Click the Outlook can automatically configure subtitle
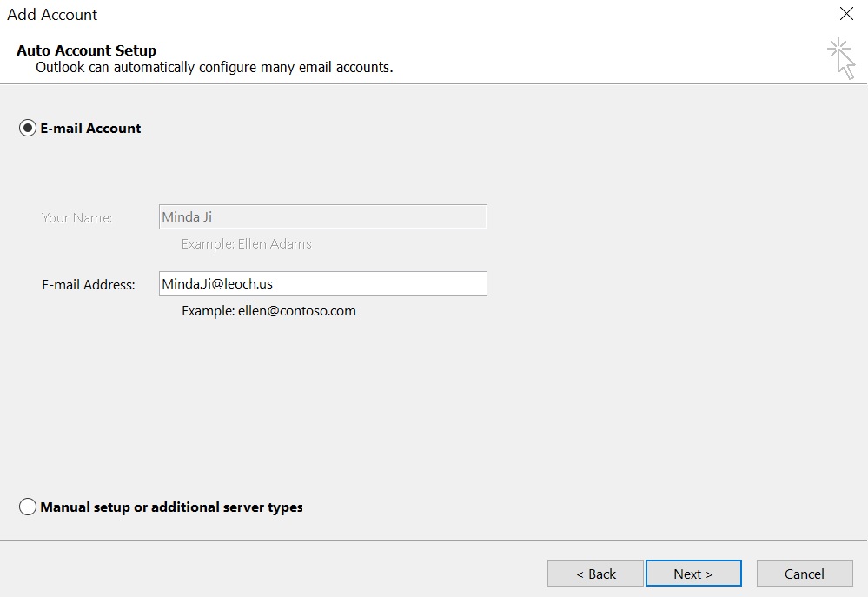This screenshot has width=868, height=597. (x=215, y=68)
